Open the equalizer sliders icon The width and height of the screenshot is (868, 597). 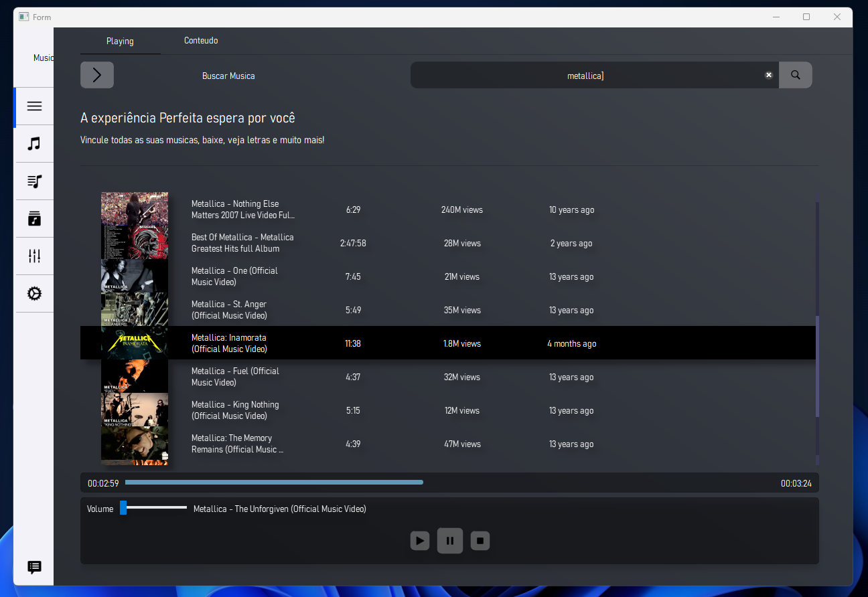click(34, 256)
